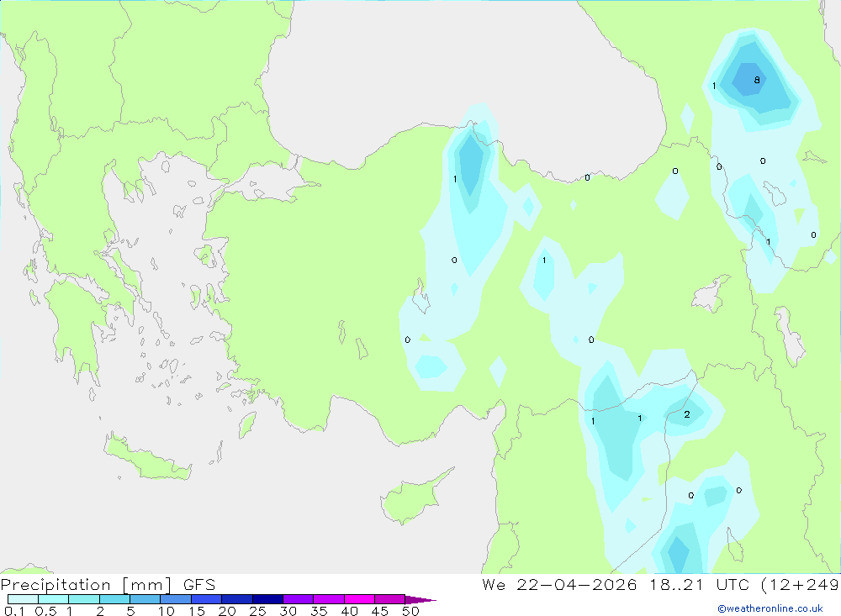Click the 0.1–0.5 mm legend color box

23,599
